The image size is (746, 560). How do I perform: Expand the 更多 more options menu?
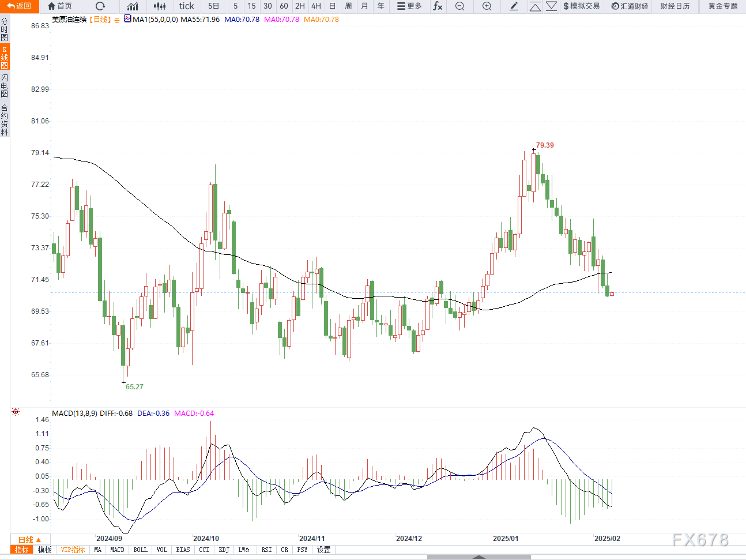coord(409,6)
